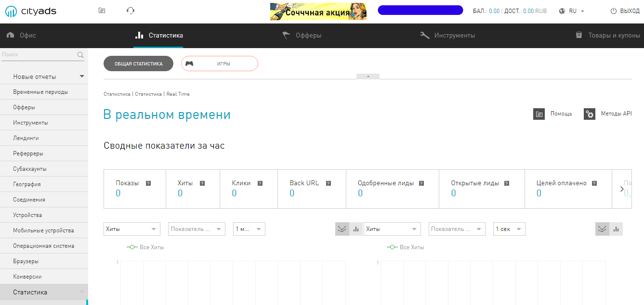Switch the left chart to bar view
This screenshot has height=305, width=644.
355,229
